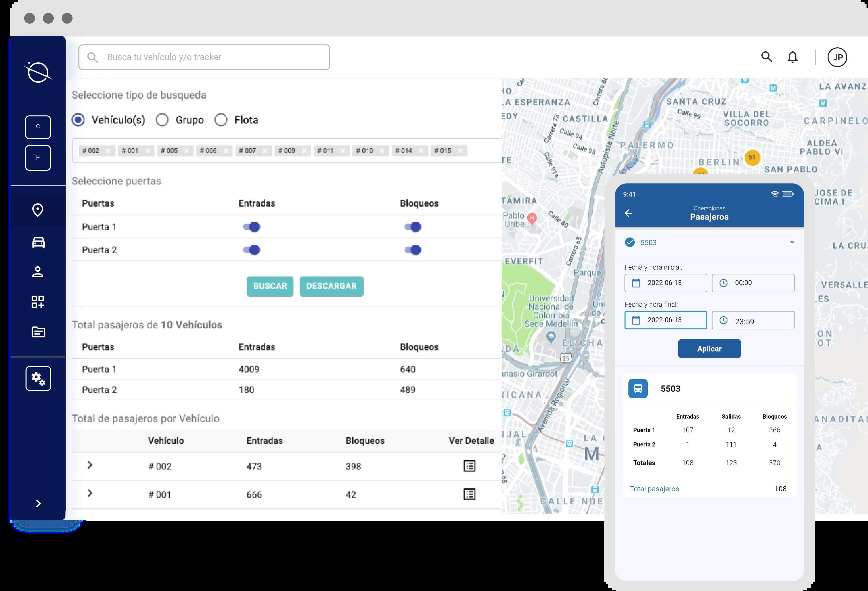The width and height of the screenshot is (868, 591).
Task: Remove the # 002 vehicle chip
Action: click(x=108, y=151)
